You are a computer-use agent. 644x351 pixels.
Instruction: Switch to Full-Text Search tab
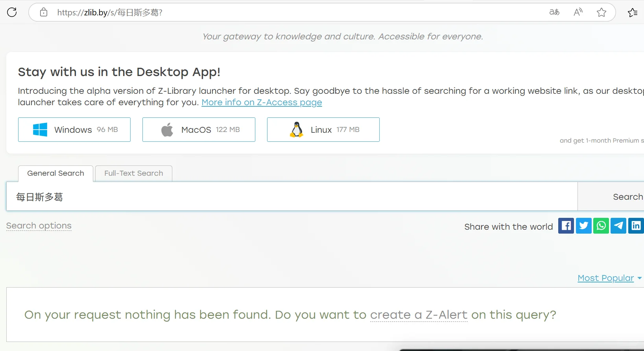coord(134,173)
